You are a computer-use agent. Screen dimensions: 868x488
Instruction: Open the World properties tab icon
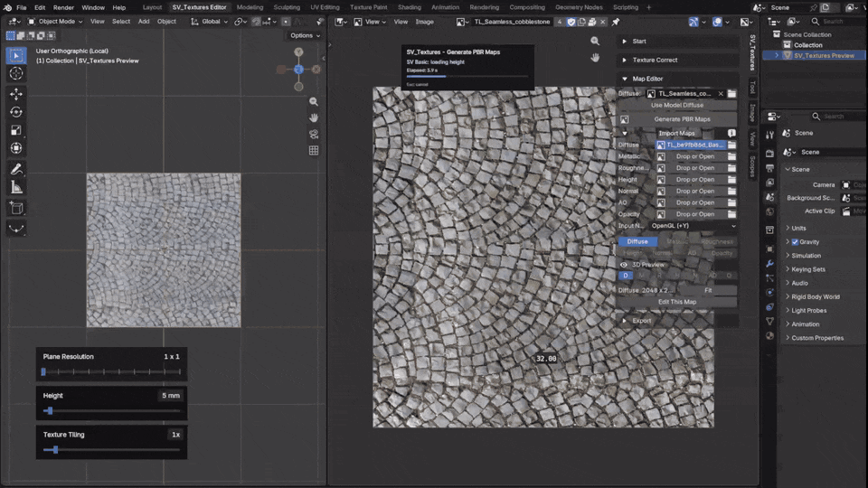point(770,211)
